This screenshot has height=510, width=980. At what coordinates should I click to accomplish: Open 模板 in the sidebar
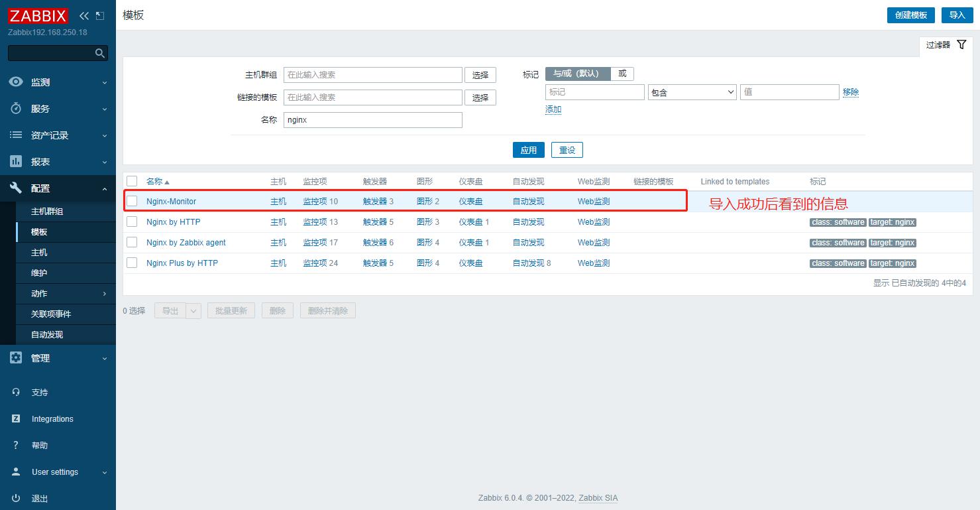click(39, 232)
